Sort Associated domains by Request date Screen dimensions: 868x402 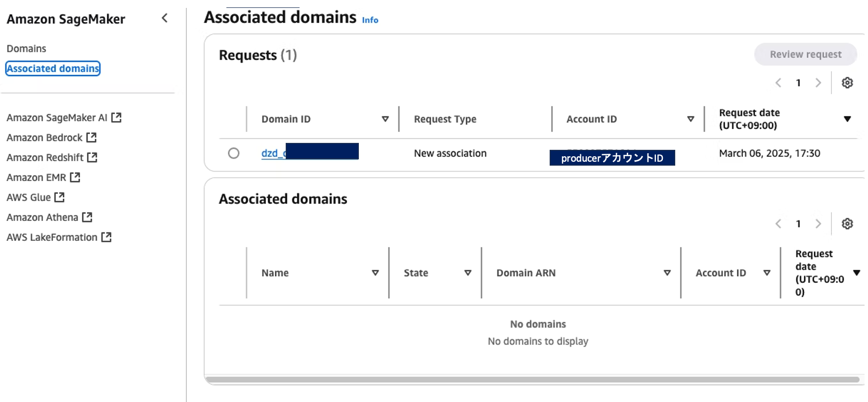click(x=857, y=272)
